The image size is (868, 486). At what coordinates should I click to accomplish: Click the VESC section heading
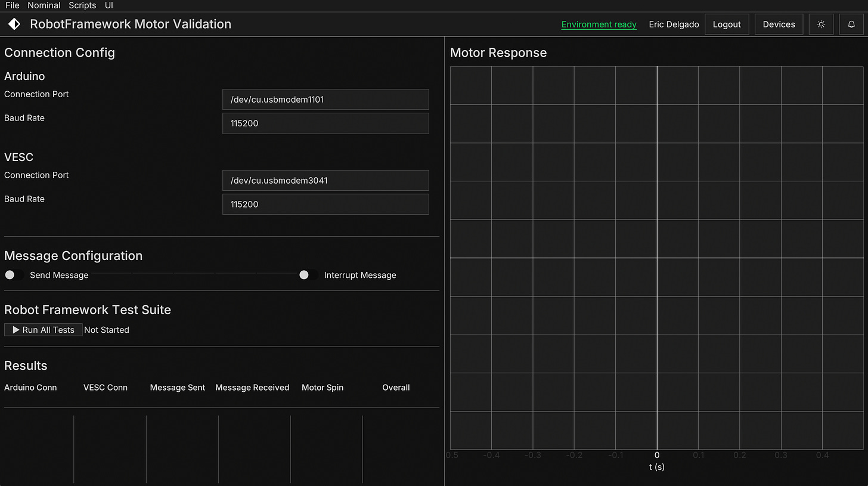[19, 157]
